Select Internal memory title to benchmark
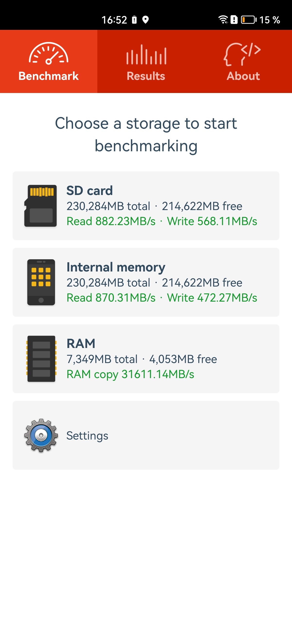Screen dimensions: 292x644 tap(116, 267)
